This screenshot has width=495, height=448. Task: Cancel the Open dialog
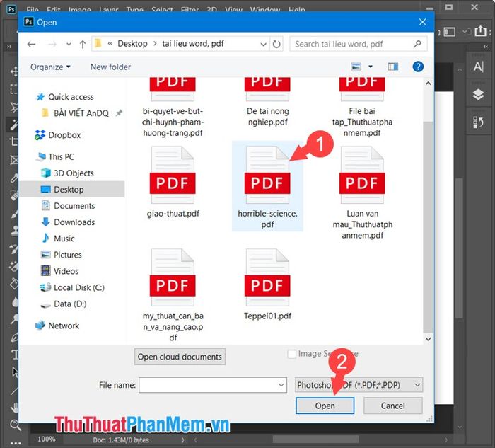click(392, 406)
